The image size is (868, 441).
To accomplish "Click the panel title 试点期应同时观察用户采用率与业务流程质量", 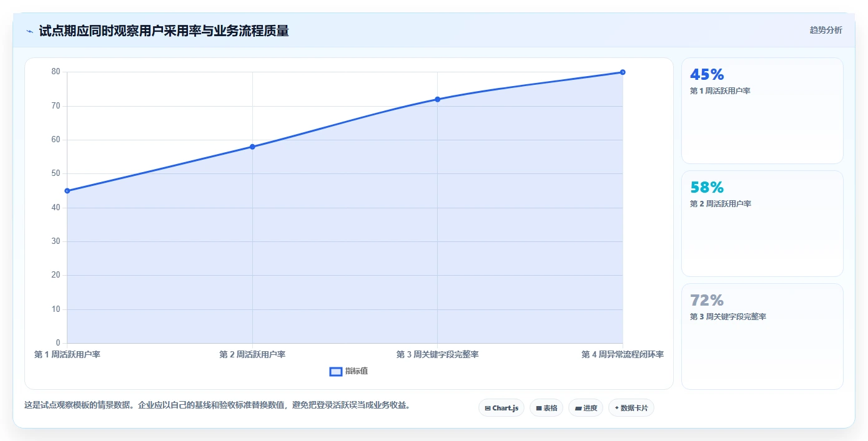I will click(164, 31).
